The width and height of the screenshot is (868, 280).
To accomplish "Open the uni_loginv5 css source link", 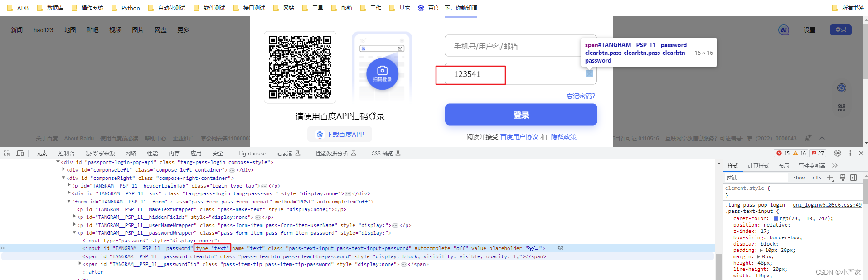I will pos(827,205).
